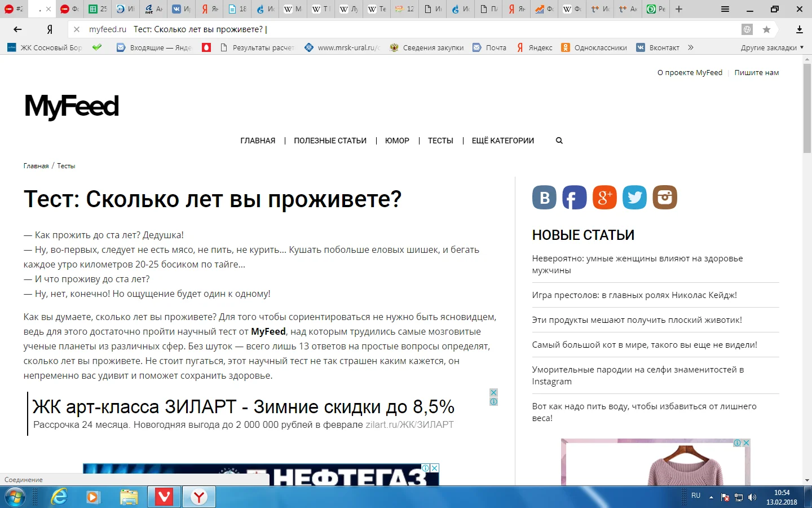
Task: Open ПОЛЕЗНЫЕ СТАТЬИ menu item
Action: [x=330, y=141]
